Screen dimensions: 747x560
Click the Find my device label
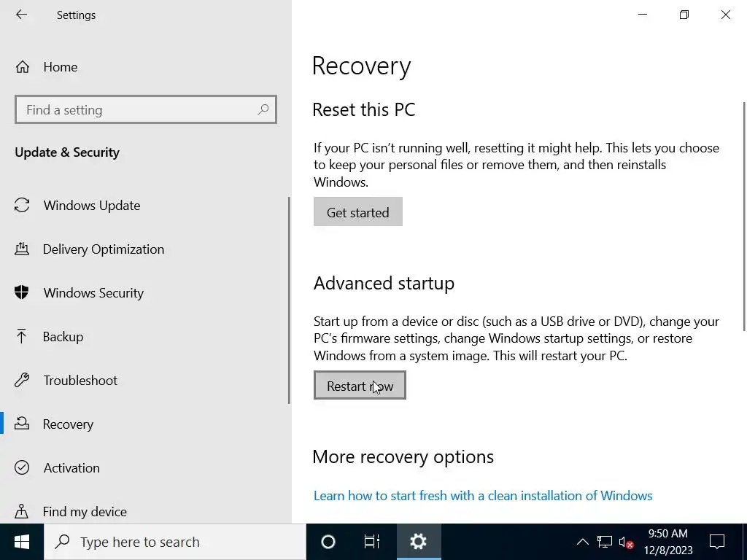pos(85,511)
